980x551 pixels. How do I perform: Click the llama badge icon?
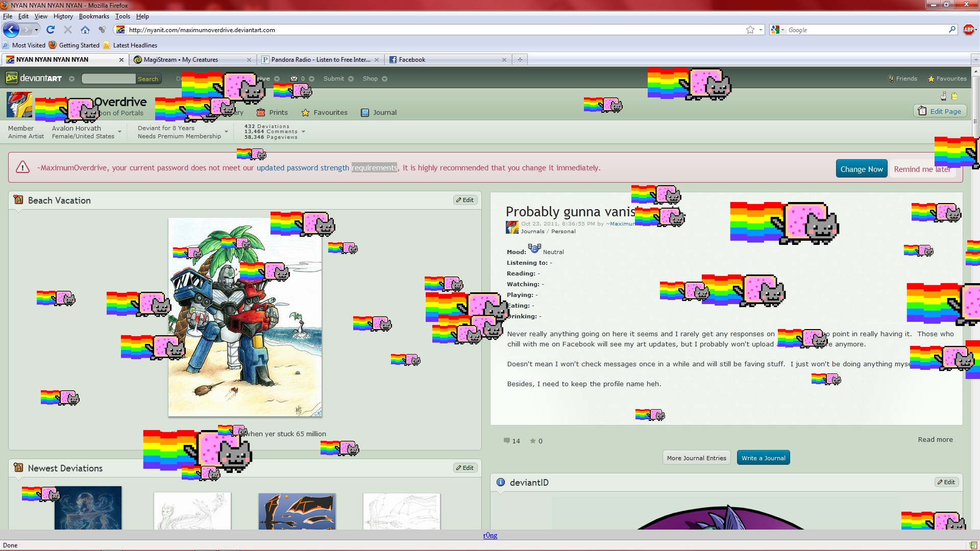click(x=944, y=96)
